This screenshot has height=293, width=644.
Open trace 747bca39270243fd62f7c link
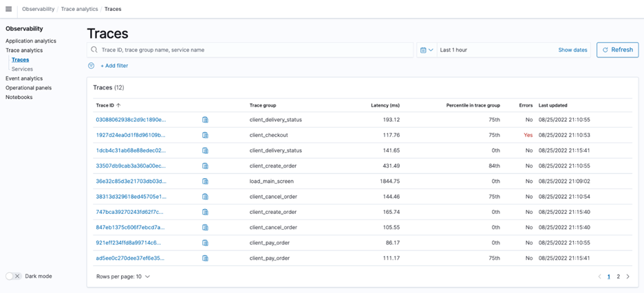pos(130,212)
